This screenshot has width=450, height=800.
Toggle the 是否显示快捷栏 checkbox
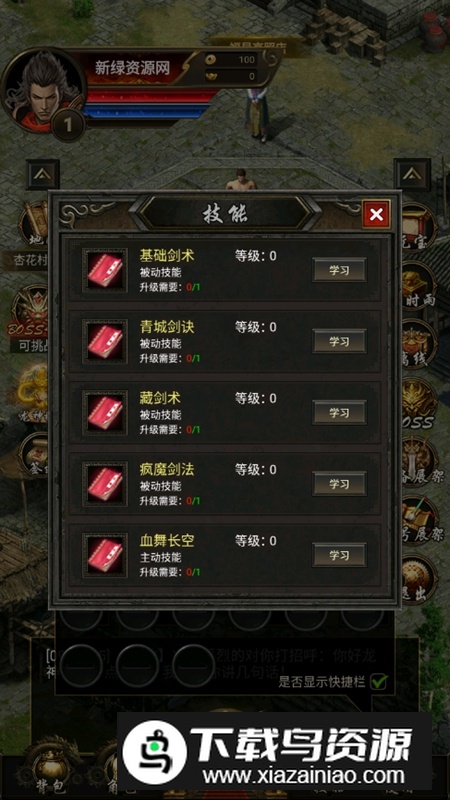(379, 681)
